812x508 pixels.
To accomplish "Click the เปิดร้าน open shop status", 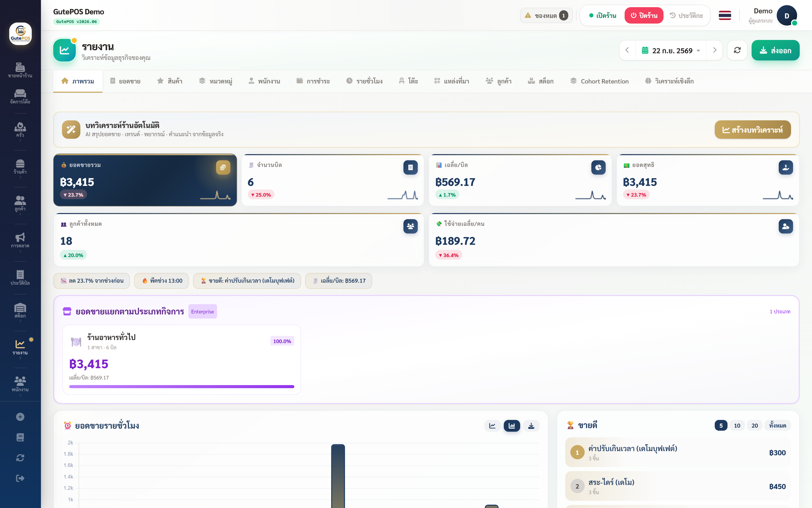I will [x=602, y=15].
